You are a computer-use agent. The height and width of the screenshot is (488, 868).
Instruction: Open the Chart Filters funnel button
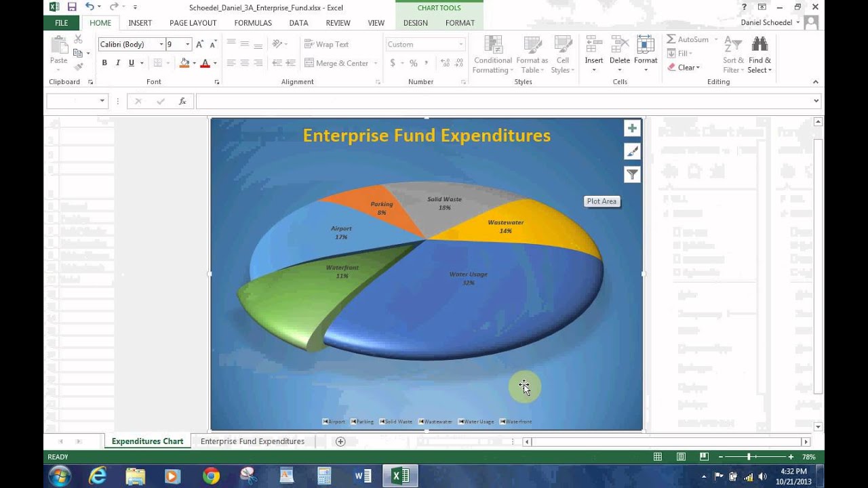[632, 174]
